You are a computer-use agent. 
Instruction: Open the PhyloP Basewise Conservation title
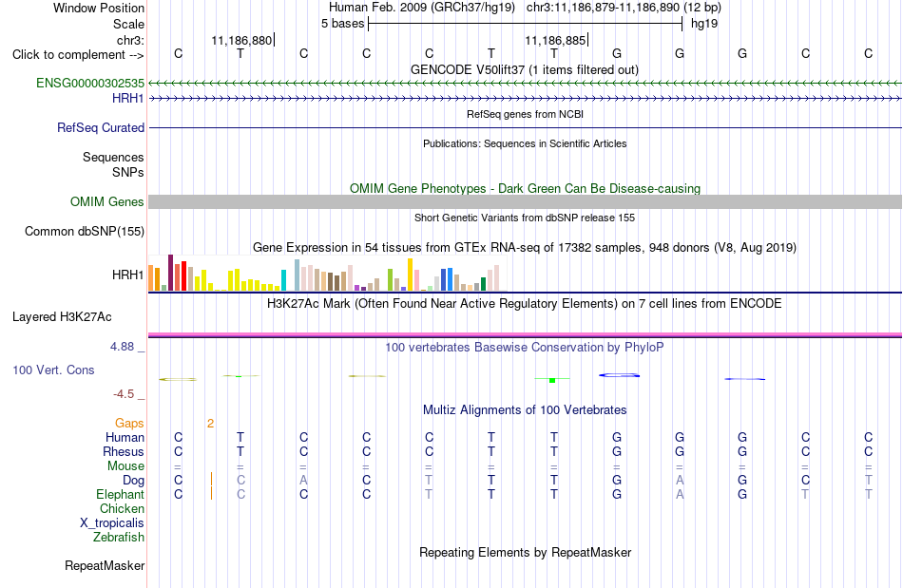[x=524, y=347]
